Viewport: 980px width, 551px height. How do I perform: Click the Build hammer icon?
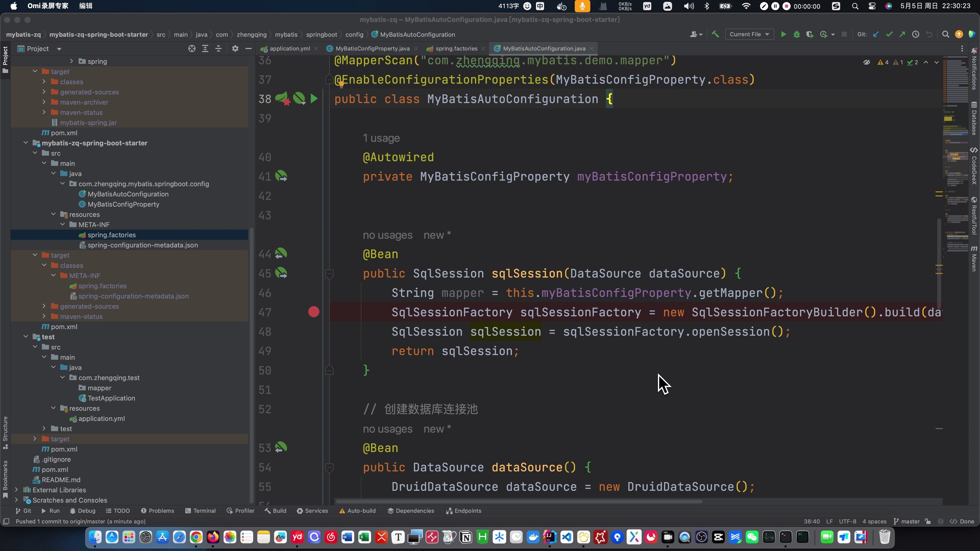click(x=715, y=34)
